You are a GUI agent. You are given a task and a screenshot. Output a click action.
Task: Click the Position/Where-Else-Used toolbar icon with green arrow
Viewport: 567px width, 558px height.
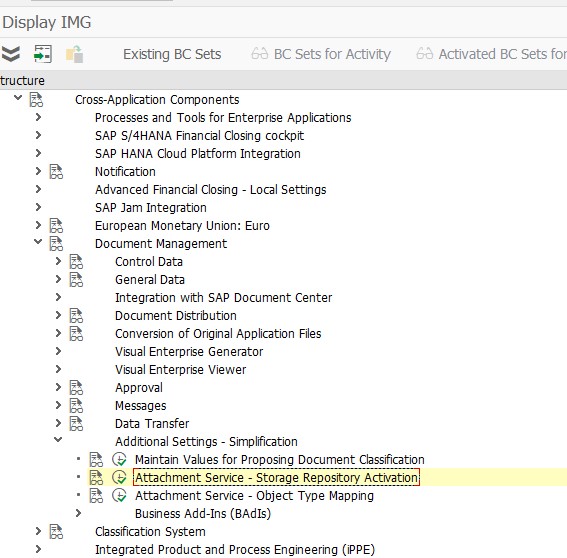[x=43, y=54]
